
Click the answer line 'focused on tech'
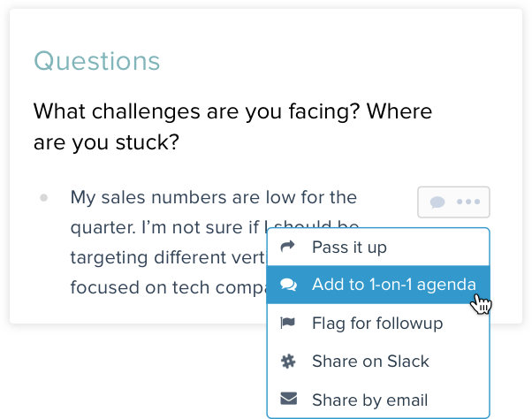click(x=168, y=287)
